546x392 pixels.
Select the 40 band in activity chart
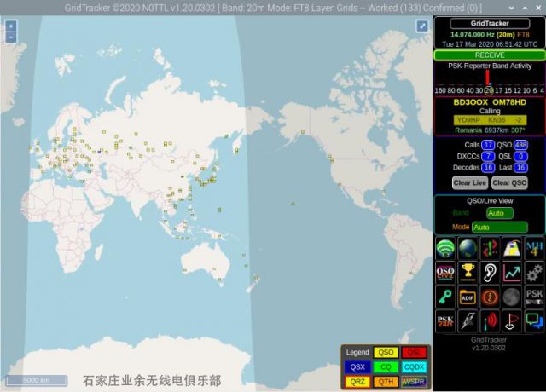(x=470, y=90)
